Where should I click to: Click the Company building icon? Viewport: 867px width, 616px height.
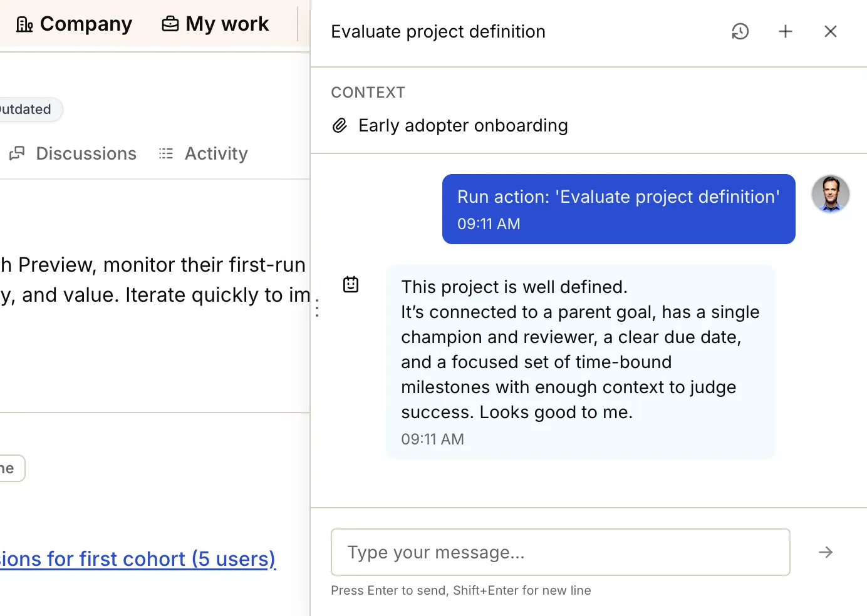24,24
